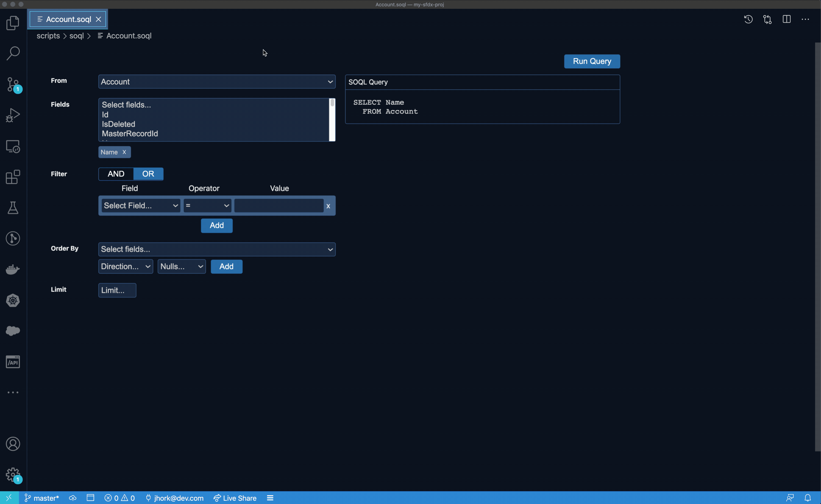821x504 pixels.
Task: Open the Direction dropdown in Order By
Action: (126, 267)
